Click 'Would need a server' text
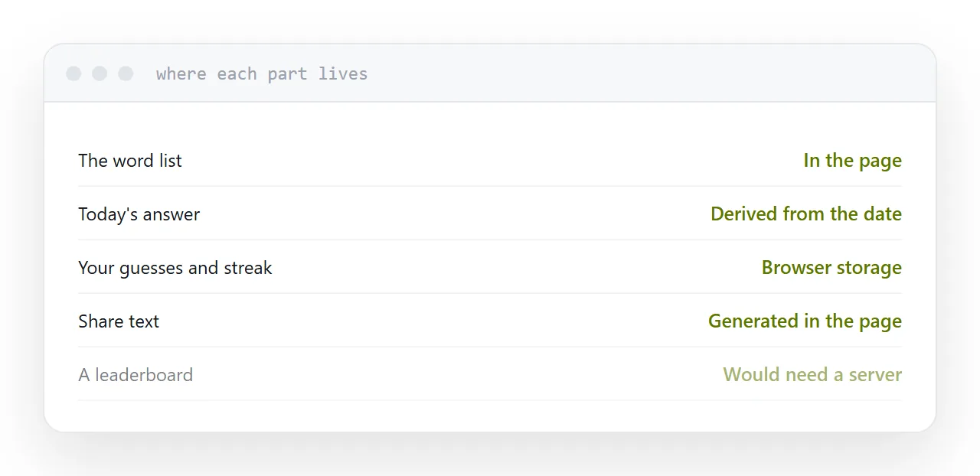 point(812,375)
